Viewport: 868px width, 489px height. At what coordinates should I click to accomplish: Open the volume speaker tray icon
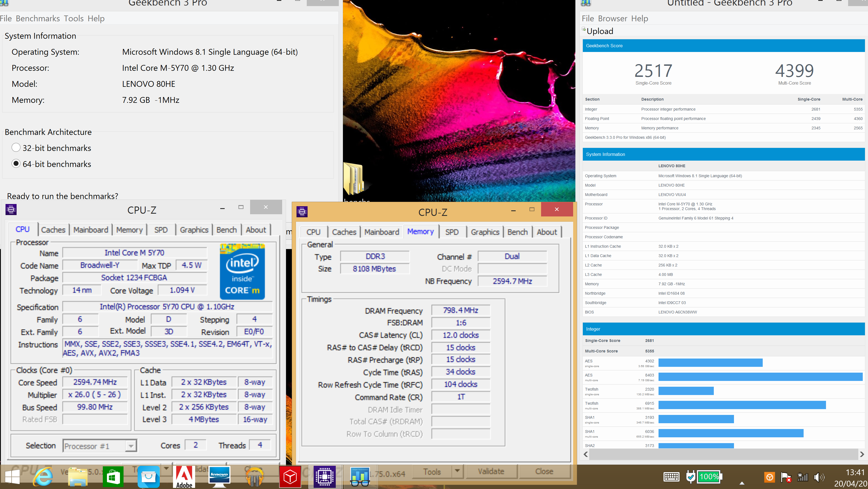tap(819, 477)
